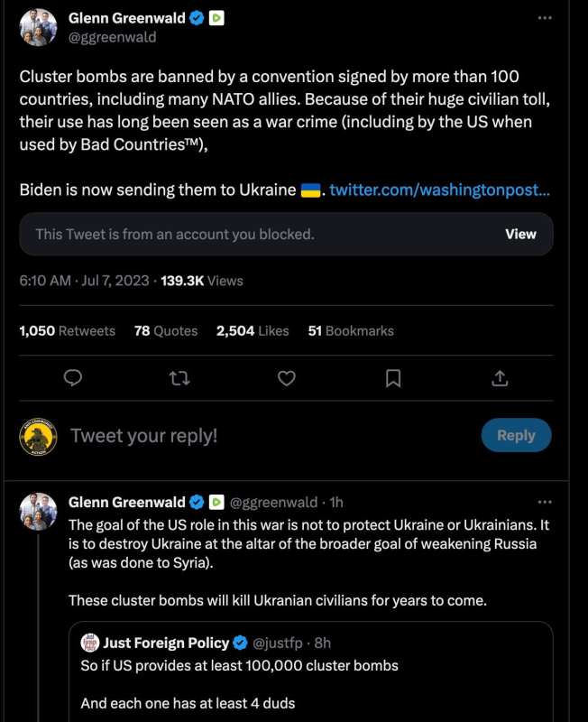The height and width of the screenshot is (722, 588).
Task: Click Glenn Greenwald's top profile picture
Action: pos(38,28)
